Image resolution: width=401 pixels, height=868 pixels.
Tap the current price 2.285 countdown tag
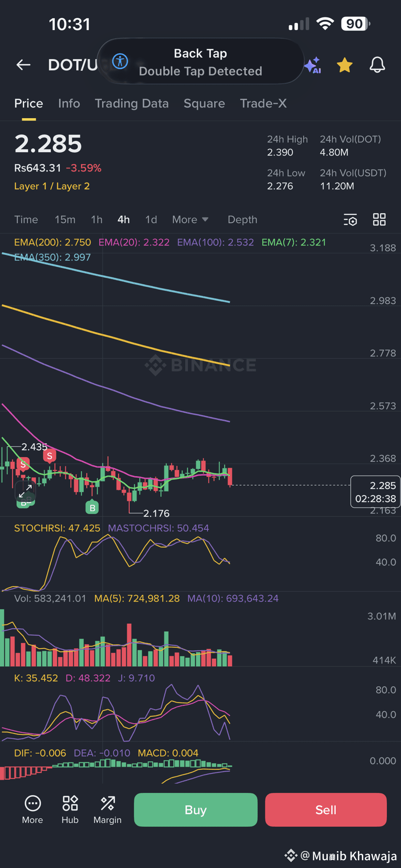(375, 492)
